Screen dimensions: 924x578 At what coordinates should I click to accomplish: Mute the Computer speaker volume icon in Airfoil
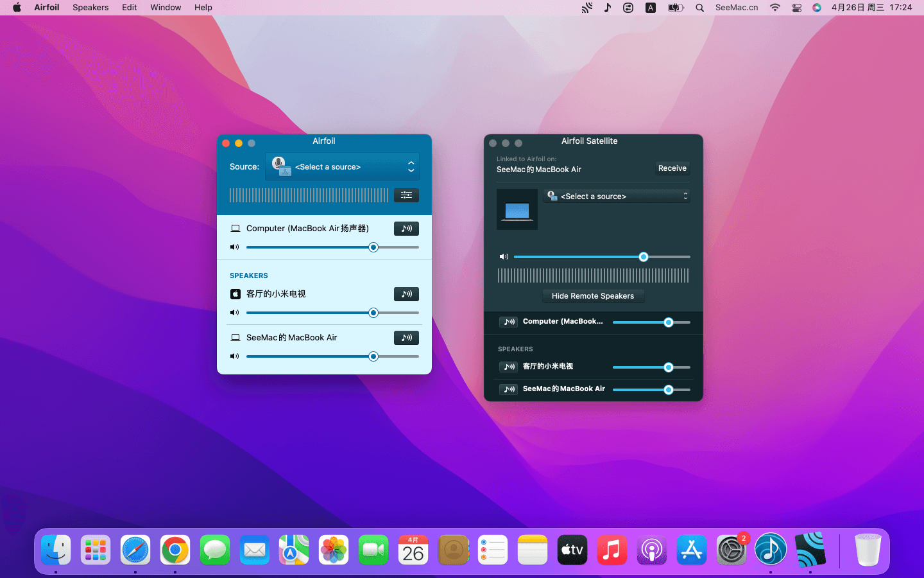235,247
